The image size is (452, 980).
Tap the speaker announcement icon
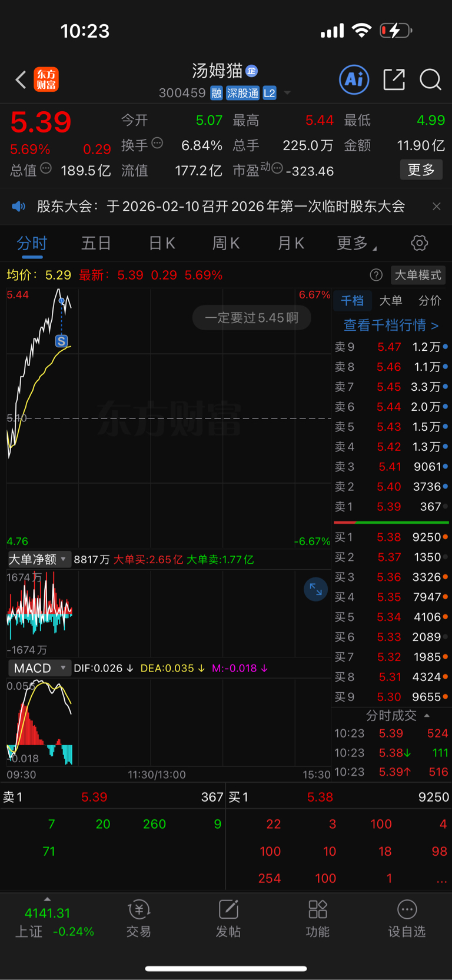coord(19,206)
